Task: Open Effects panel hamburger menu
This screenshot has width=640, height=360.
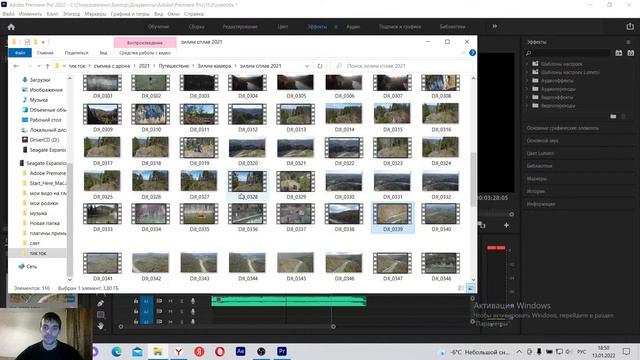Action: tap(628, 42)
